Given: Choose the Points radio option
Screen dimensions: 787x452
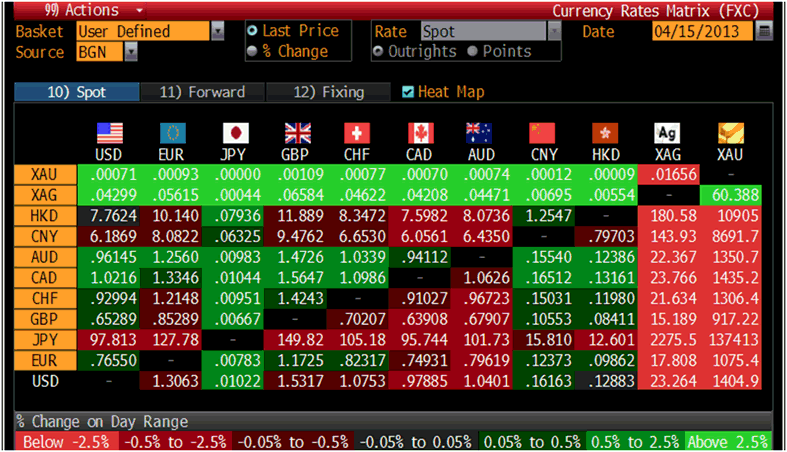Looking at the screenshot, I should [x=472, y=51].
